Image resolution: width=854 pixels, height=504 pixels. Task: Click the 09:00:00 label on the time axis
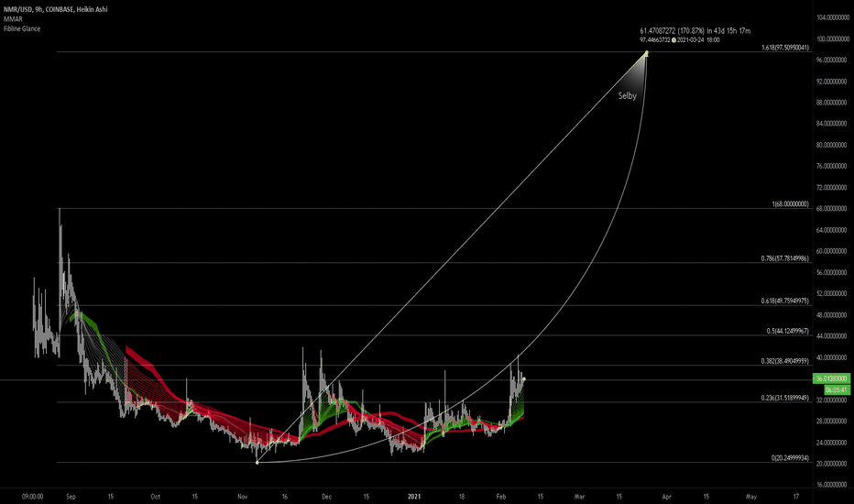(x=32, y=497)
